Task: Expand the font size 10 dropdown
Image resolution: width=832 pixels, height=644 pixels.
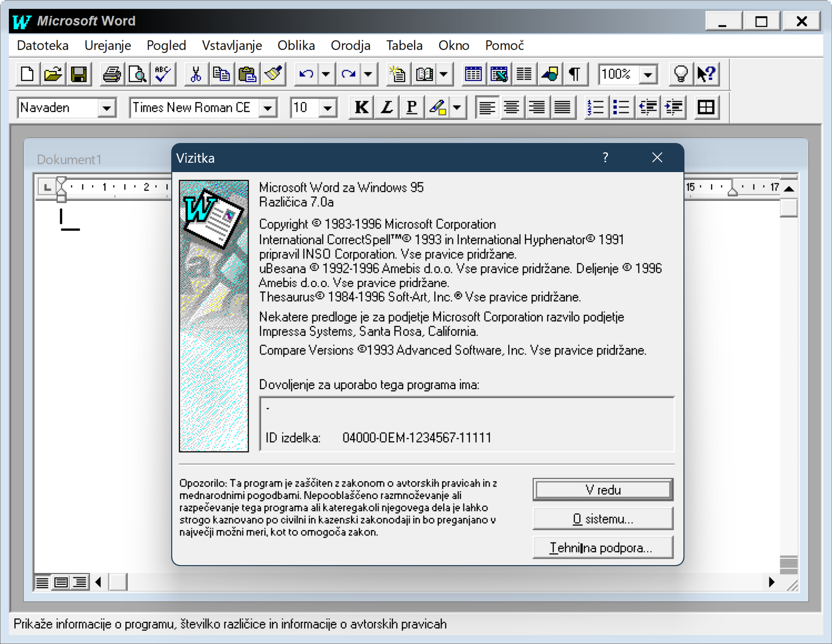Action: 328,108
